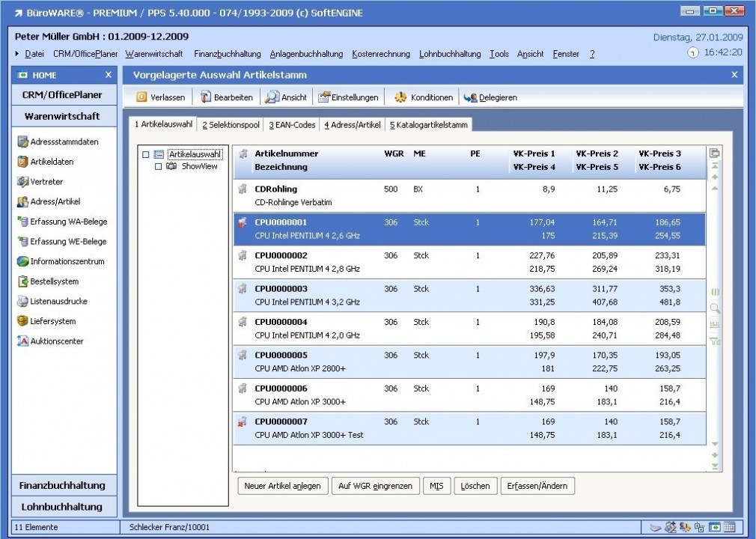Expand the Finanzbuchhaltung sidebar section
Screen dimensions: 756x539
(x=64, y=486)
